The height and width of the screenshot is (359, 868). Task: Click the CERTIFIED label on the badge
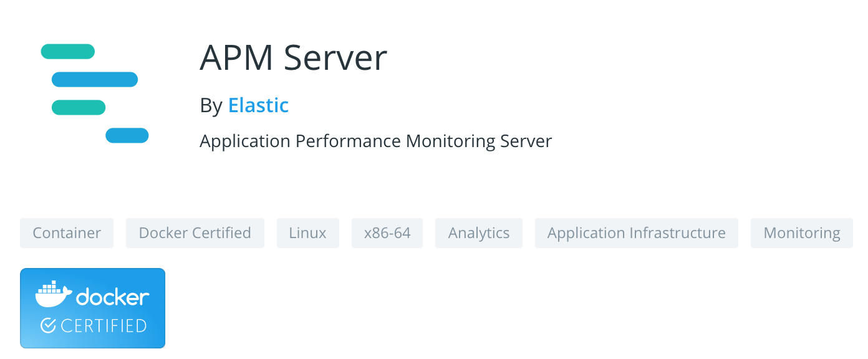point(103,325)
